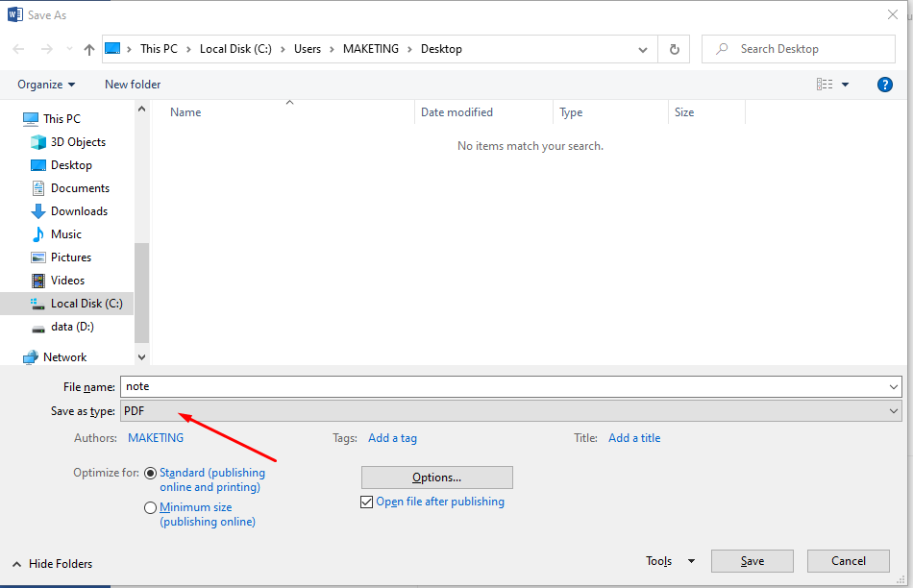Open the data (D:) drive
913x588 pixels.
point(72,327)
